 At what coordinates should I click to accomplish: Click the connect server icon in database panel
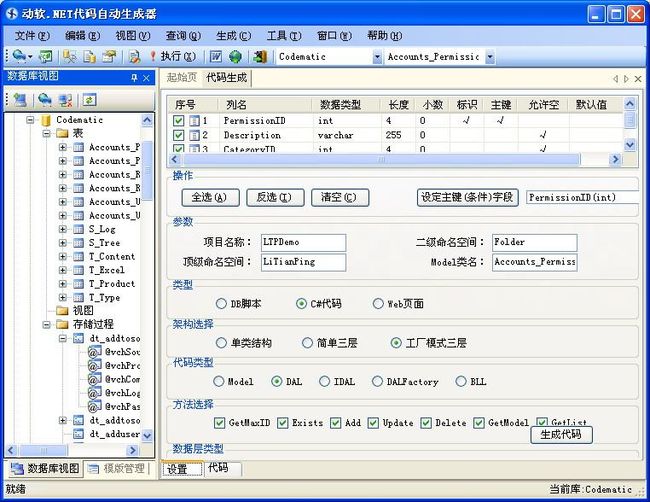[44, 99]
